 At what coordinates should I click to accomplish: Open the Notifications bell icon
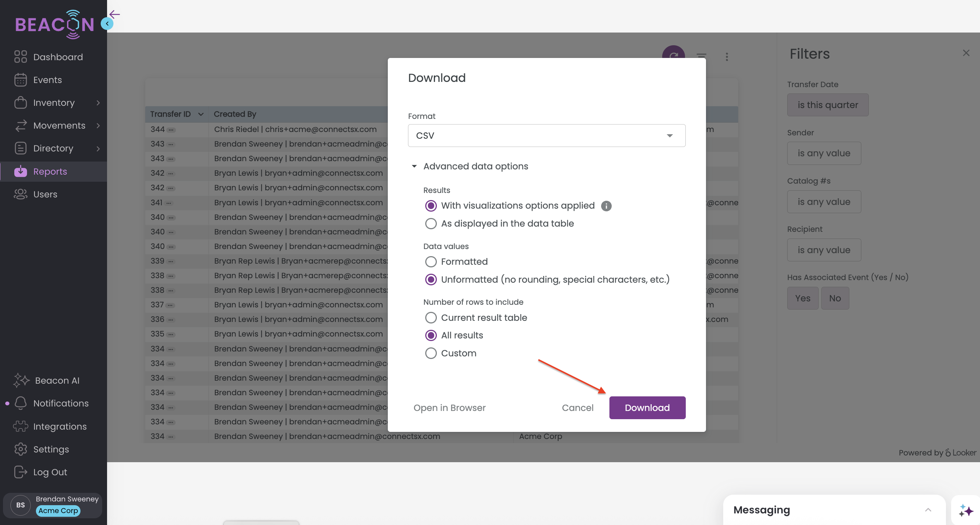coord(21,403)
